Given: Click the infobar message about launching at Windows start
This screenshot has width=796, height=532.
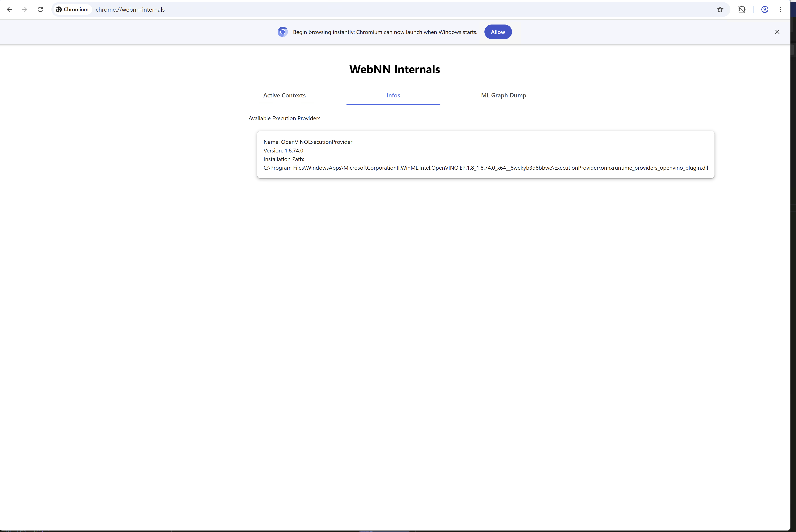Looking at the screenshot, I should (x=385, y=32).
